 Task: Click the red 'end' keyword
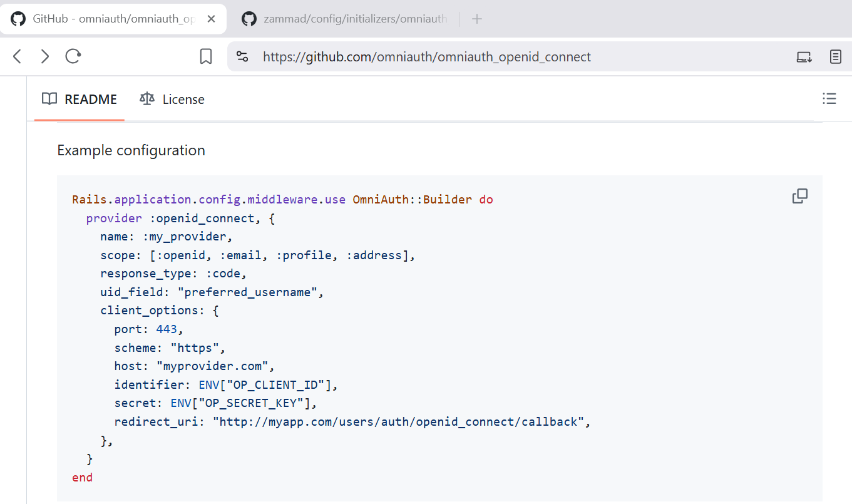click(83, 477)
